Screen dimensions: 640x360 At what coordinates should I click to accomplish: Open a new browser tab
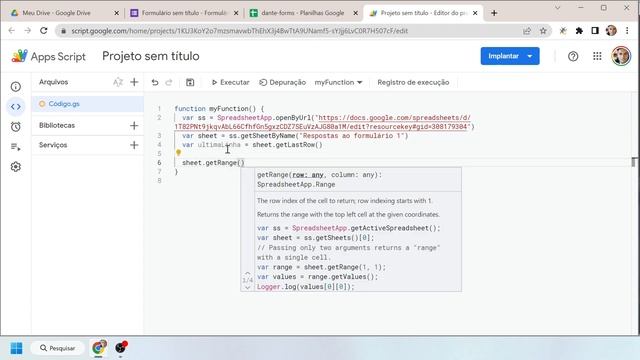pyautogui.click(x=494, y=13)
